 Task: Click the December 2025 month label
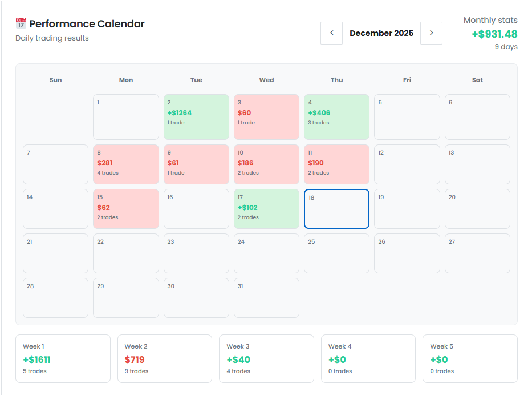point(381,33)
